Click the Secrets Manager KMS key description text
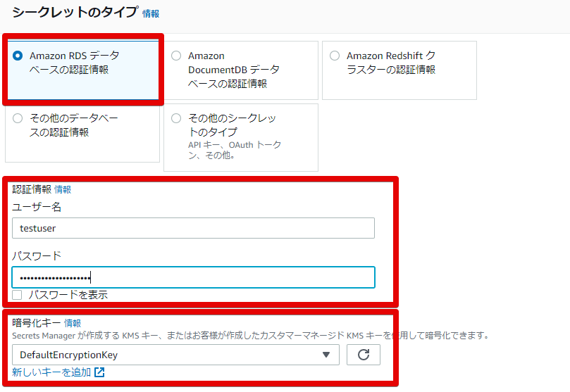Screen dimensions: 570x392 (251, 336)
